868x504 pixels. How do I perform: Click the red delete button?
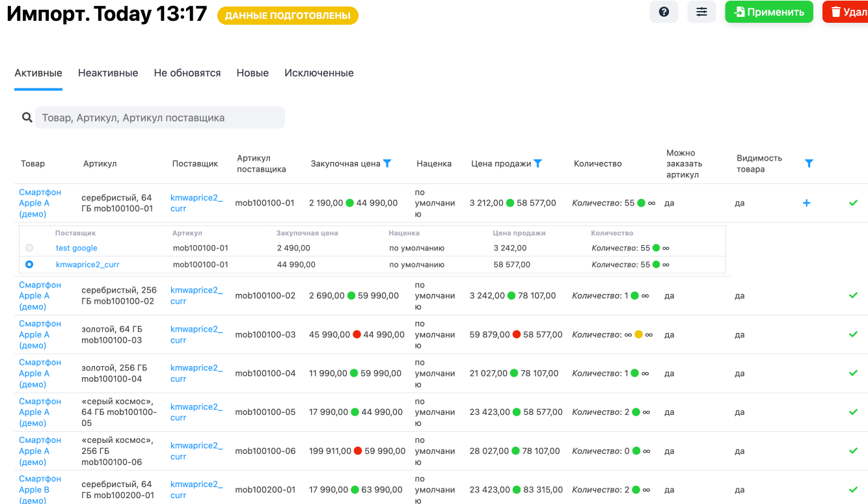845,12
